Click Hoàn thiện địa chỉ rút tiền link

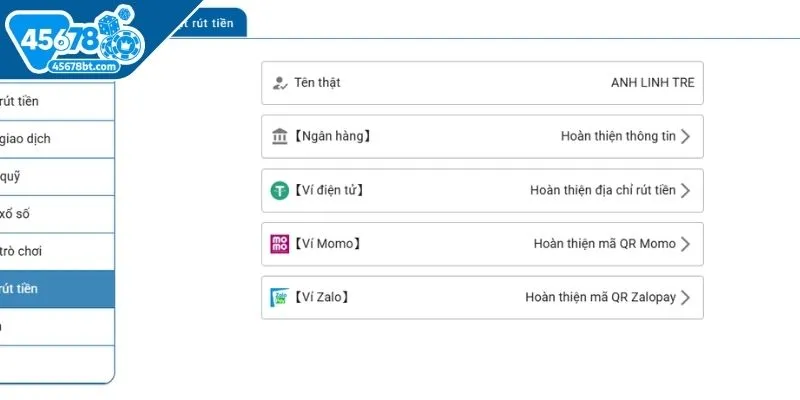603,190
